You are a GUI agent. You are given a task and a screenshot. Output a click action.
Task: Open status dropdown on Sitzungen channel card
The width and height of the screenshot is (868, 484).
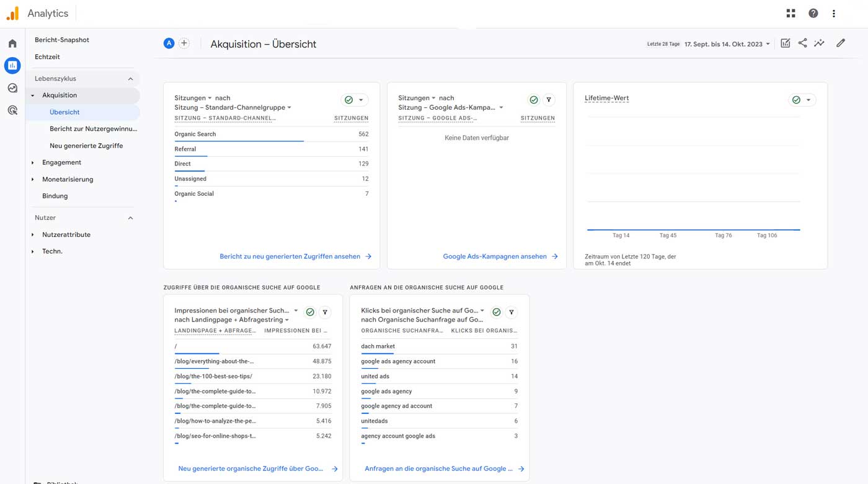tap(355, 100)
